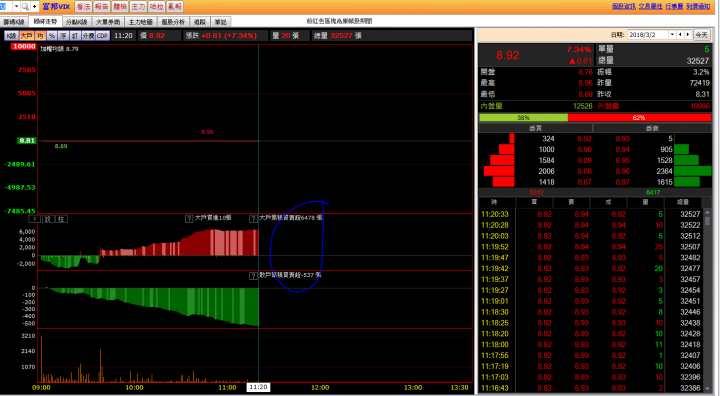Click the bid volume 2006 cell

click(546, 171)
